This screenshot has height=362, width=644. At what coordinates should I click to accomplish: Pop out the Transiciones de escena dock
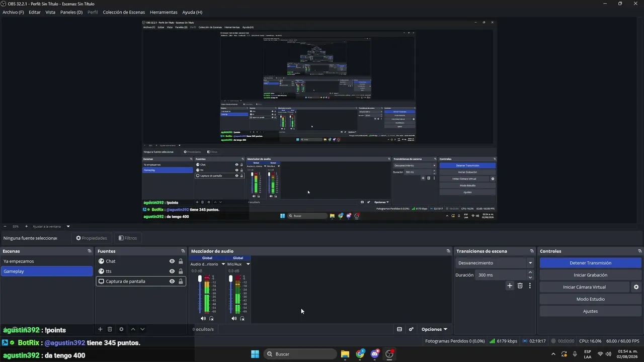point(532,251)
